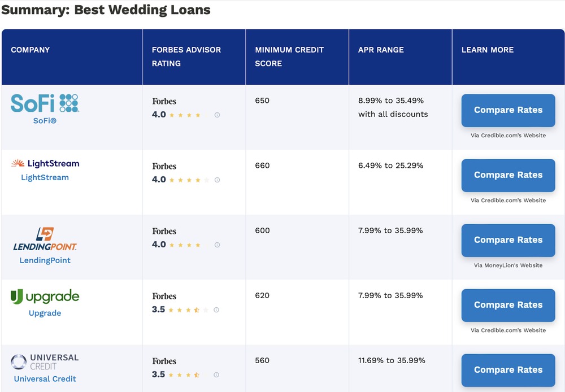Click the LightStream logo image
The width and height of the screenshot is (565, 392).
(x=45, y=163)
